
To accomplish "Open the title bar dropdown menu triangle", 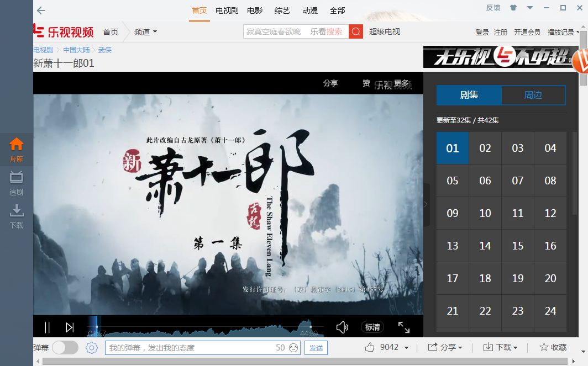I will tap(530, 8).
